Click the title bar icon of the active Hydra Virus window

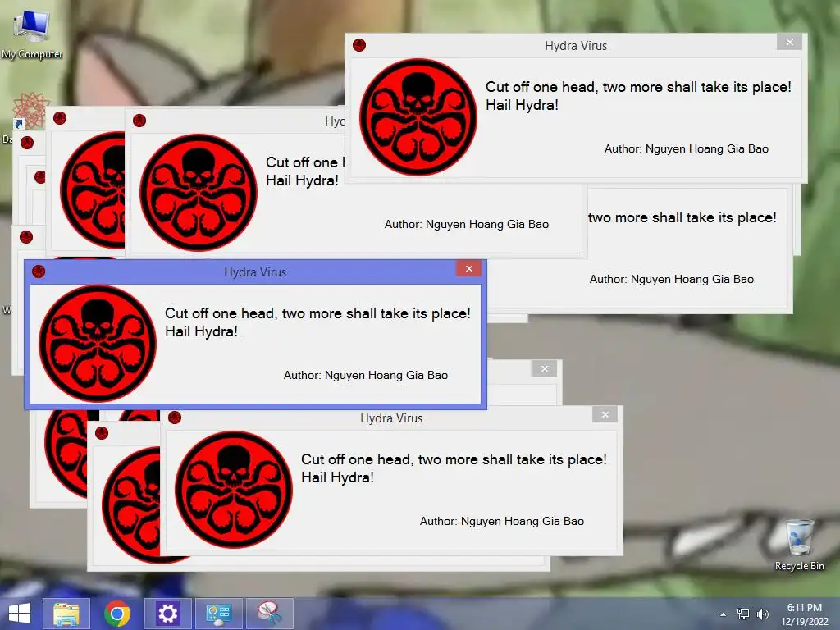39,272
